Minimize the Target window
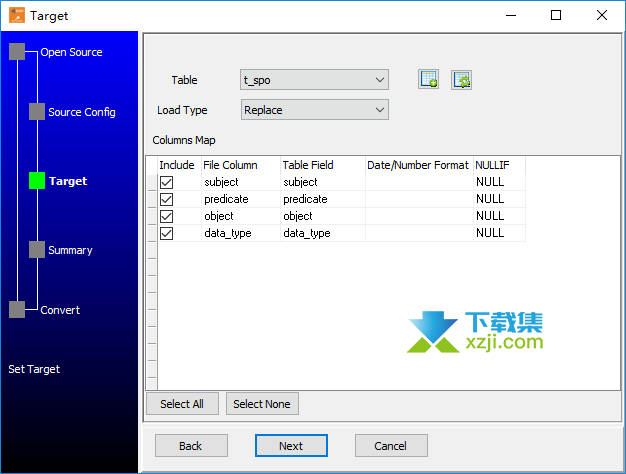This screenshot has height=474, width=626. pos(511,16)
